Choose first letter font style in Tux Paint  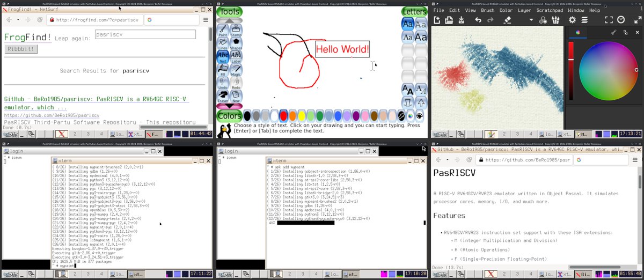pos(408,24)
